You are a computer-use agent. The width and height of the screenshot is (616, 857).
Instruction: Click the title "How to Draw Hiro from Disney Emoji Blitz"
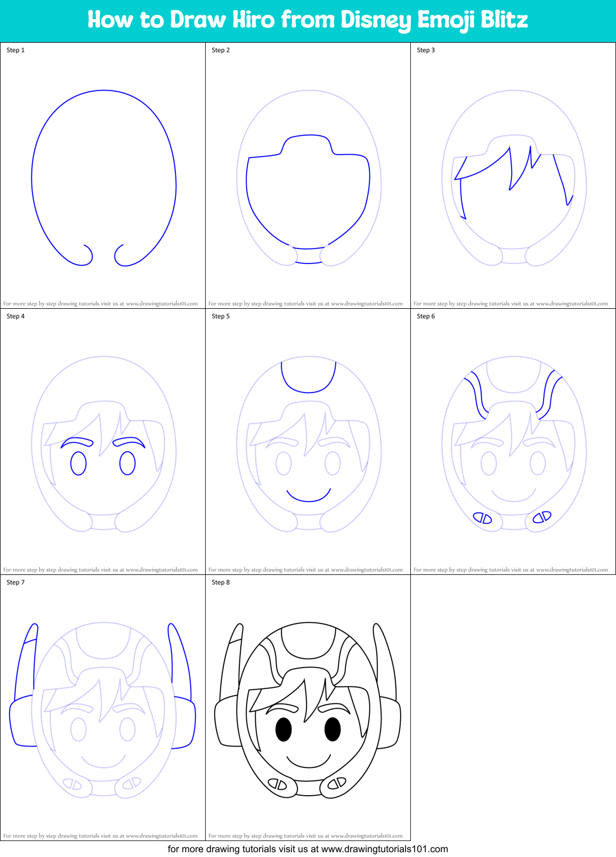tap(307, 20)
